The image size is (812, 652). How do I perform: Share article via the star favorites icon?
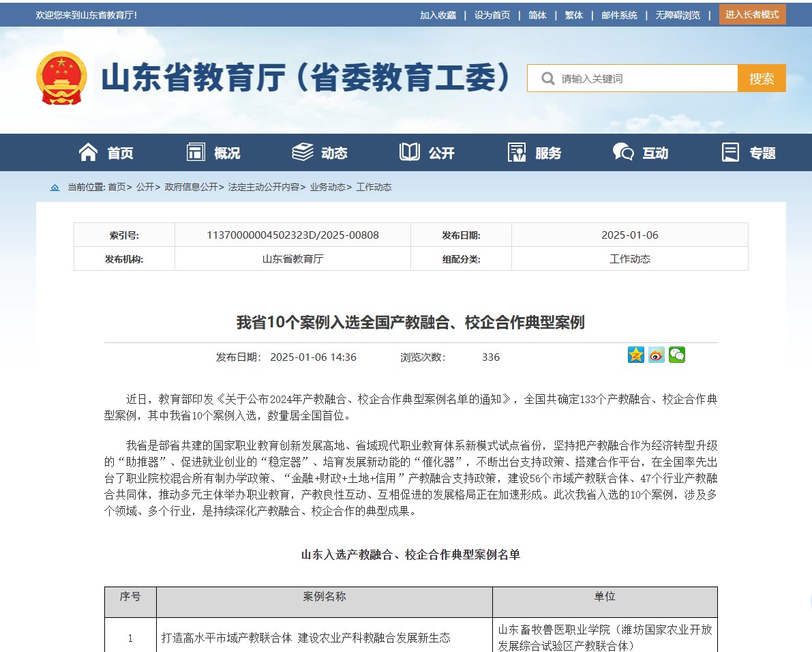(636, 355)
